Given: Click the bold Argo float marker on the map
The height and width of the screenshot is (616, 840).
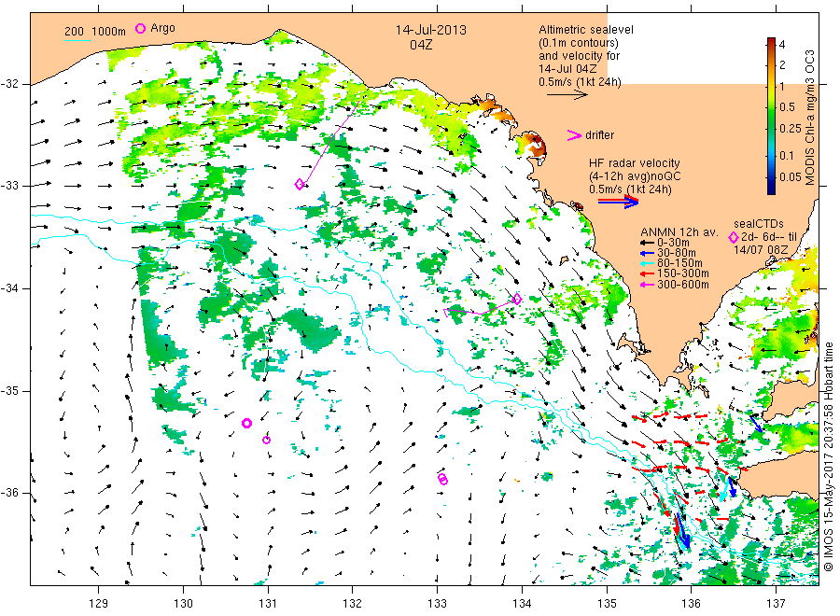Looking at the screenshot, I should pyautogui.click(x=246, y=423).
